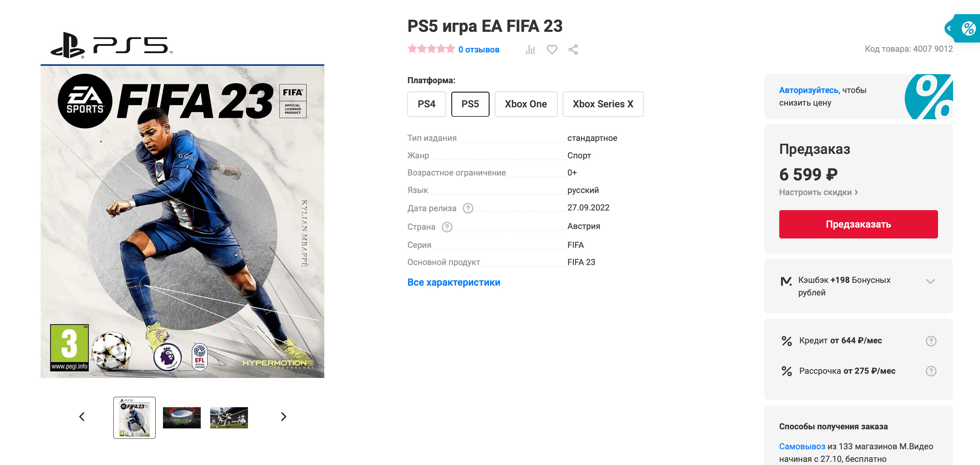Select the Xbox One platform option
980x465 pixels.
point(526,104)
